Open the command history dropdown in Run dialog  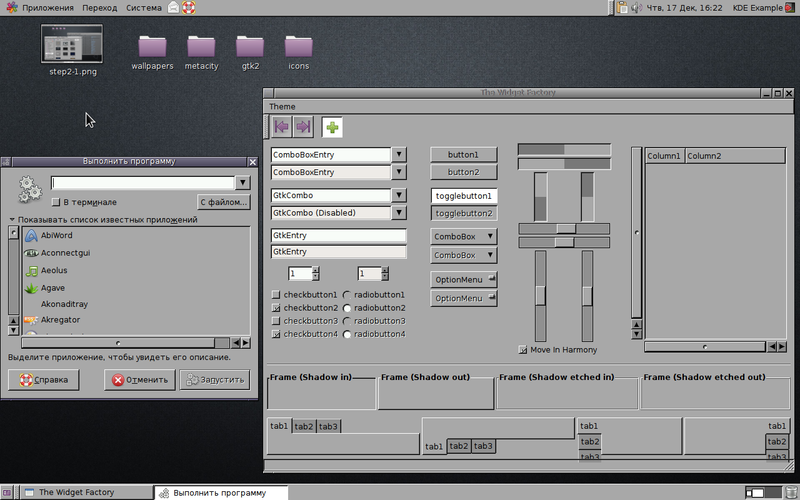(243, 182)
